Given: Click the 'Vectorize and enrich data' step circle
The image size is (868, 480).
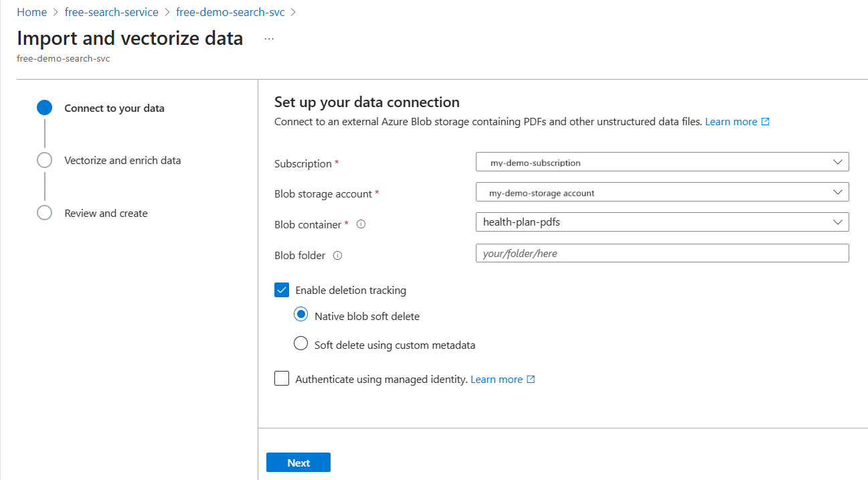Looking at the screenshot, I should click(44, 161).
